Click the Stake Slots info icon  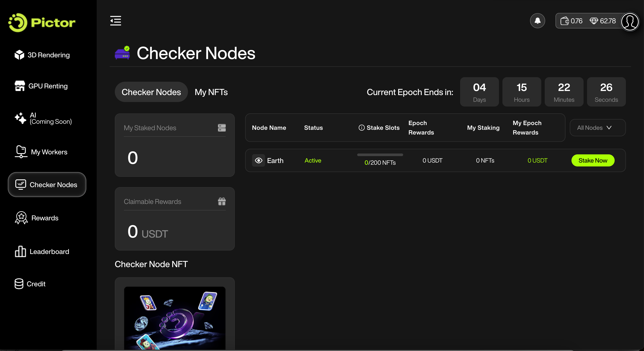[x=361, y=128]
